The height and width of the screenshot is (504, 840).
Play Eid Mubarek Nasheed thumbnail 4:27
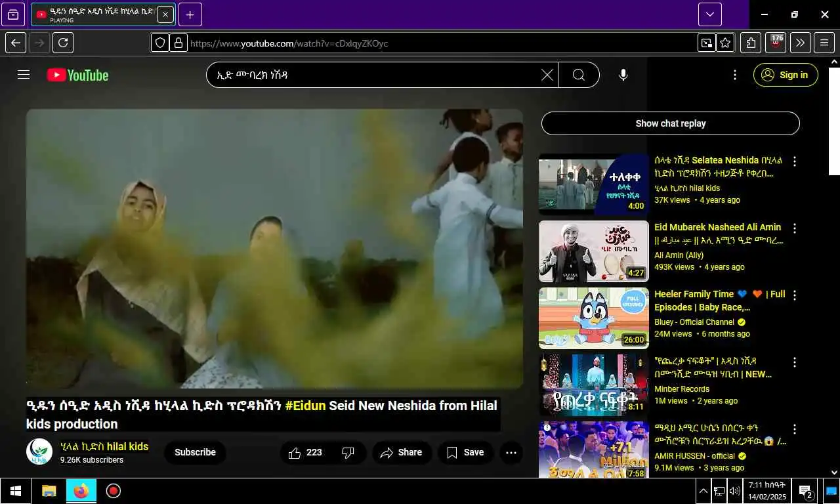pyautogui.click(x=594, y=251)
